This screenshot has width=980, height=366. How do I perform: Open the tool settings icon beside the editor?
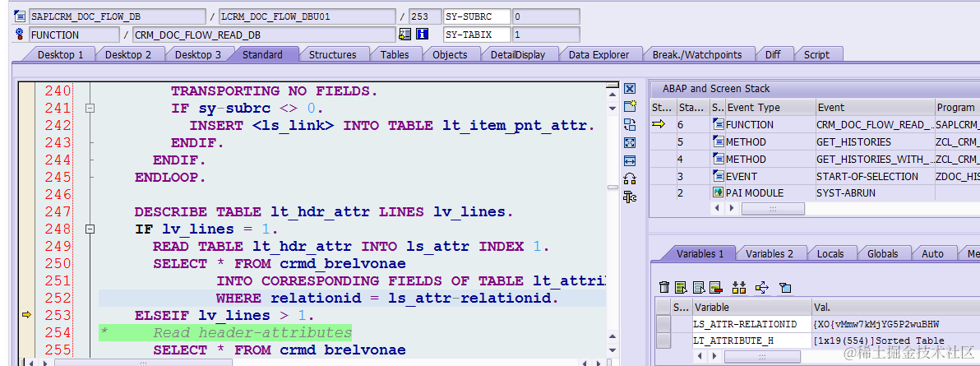(630, 197)
